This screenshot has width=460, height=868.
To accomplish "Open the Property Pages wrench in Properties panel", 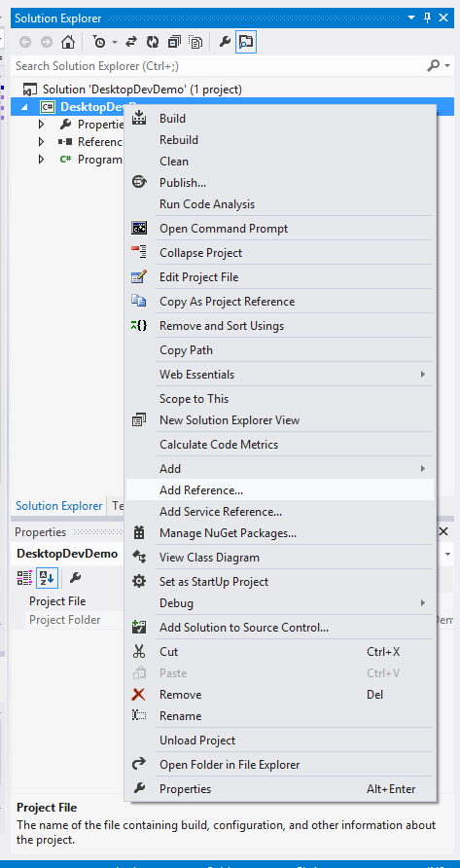I will coord(75,578).
